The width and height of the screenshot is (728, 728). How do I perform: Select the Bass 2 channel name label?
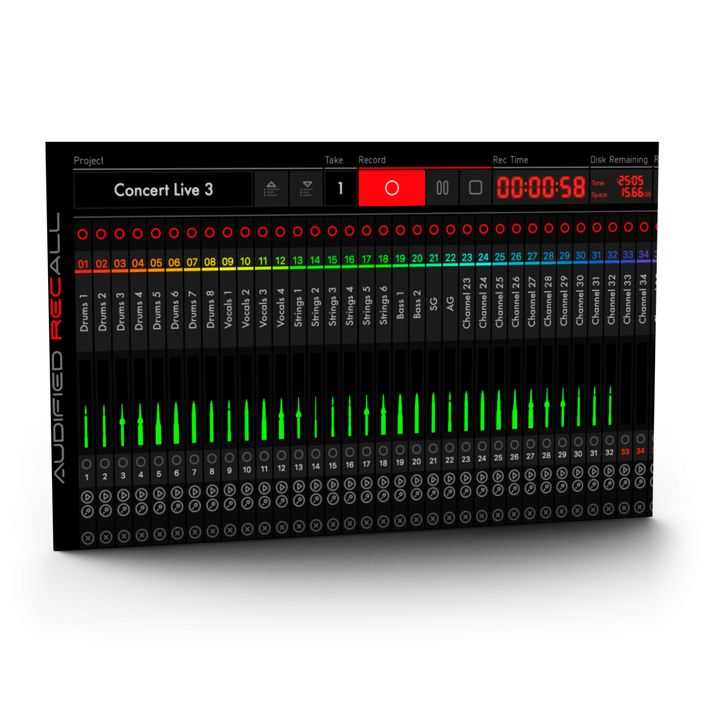point(417,304)
